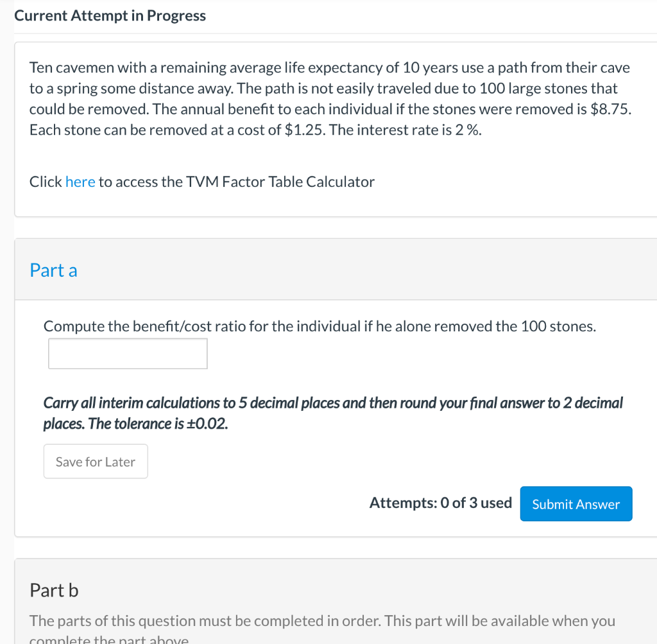
Task: Click the 'parts must be completed in order' notice
Action: pyautogui.click(x=322, y=621)
